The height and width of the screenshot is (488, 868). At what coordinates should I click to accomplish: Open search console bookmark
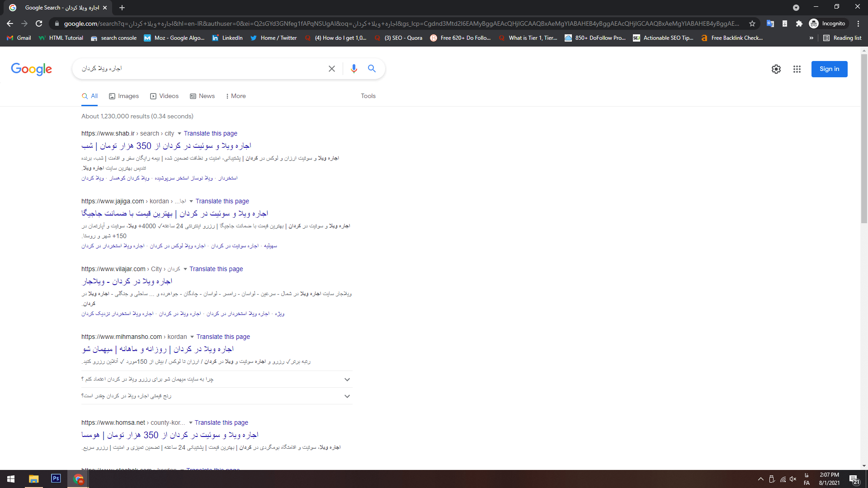click(114, 38)
